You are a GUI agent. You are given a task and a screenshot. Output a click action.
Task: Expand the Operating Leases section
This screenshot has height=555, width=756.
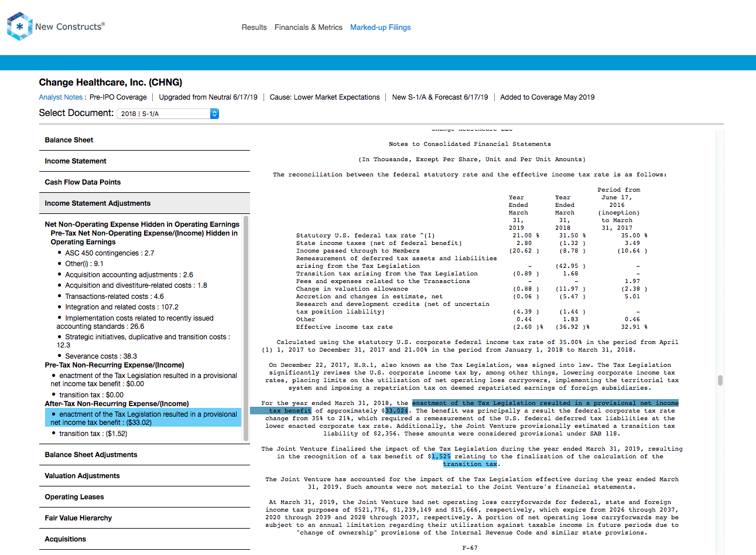pos(145,497)
